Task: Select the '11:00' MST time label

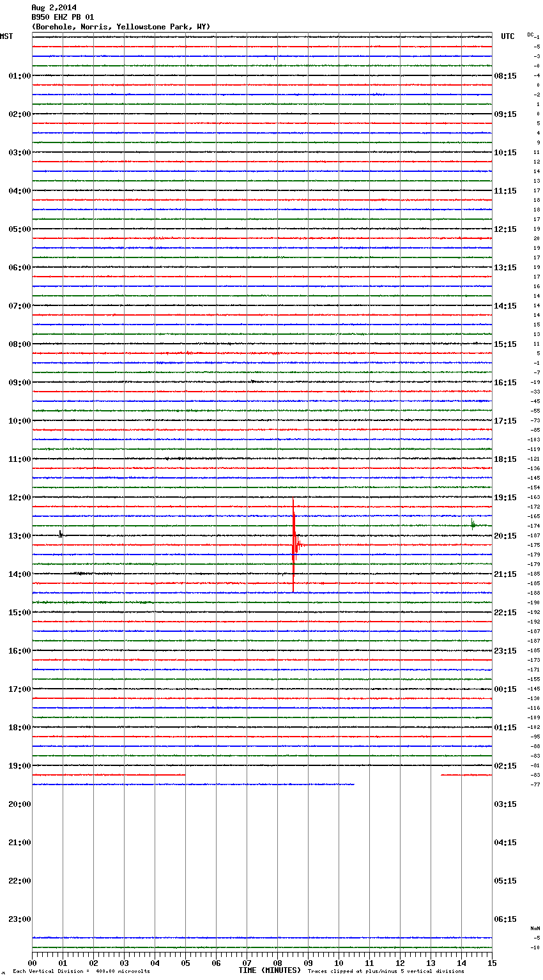Action: click(x=20, y=459)
